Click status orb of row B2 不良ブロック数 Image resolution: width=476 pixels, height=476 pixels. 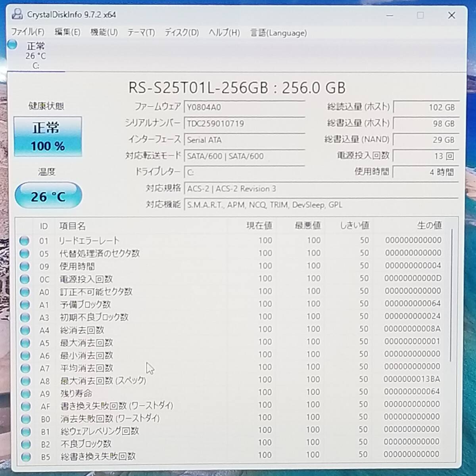pos(26,444)
